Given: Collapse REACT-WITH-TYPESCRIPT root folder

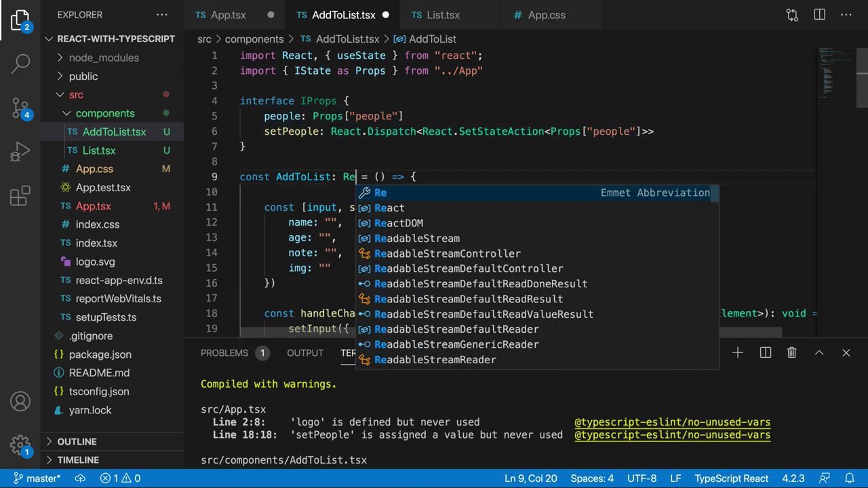Looking at the screenshot, I should [112, 39].
